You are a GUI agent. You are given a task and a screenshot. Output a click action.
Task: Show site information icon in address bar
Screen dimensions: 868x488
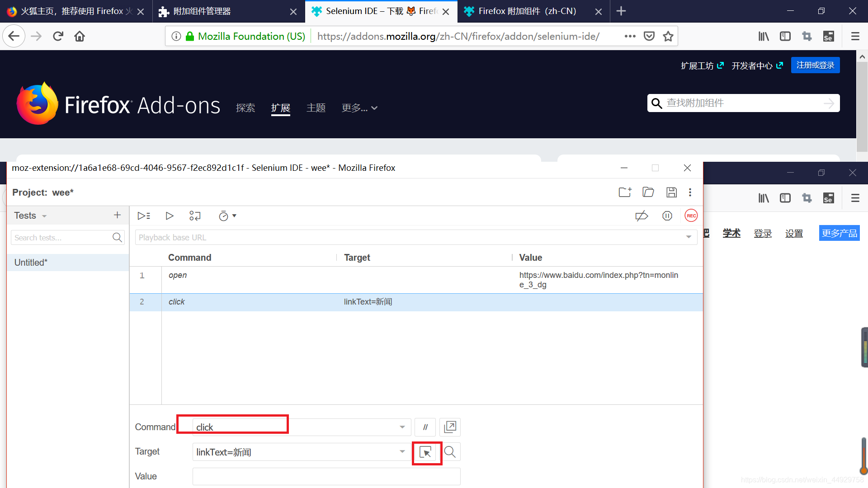click(x=177, y=36)
